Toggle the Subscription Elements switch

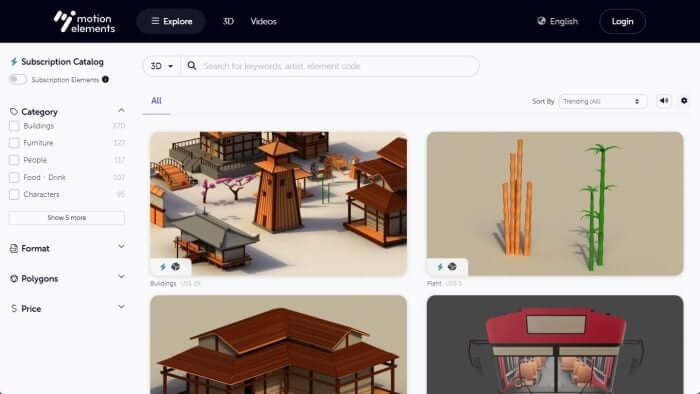tap(18, 79)
